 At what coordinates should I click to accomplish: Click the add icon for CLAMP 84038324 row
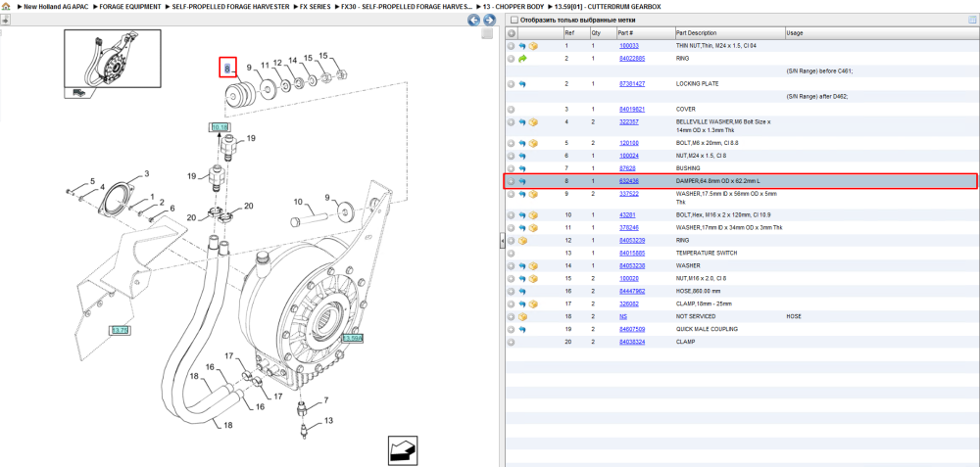(512, 342)
